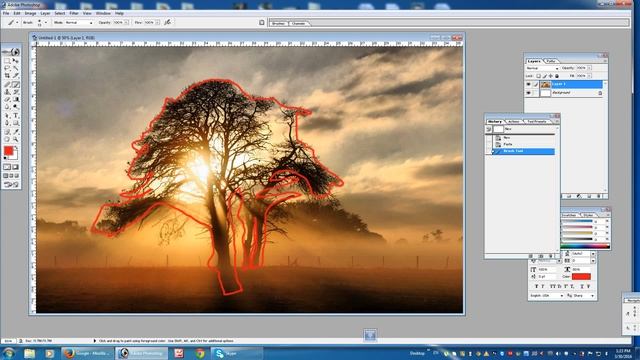
Task: Select the Pen tool
Action: click(x=7, y=123)
